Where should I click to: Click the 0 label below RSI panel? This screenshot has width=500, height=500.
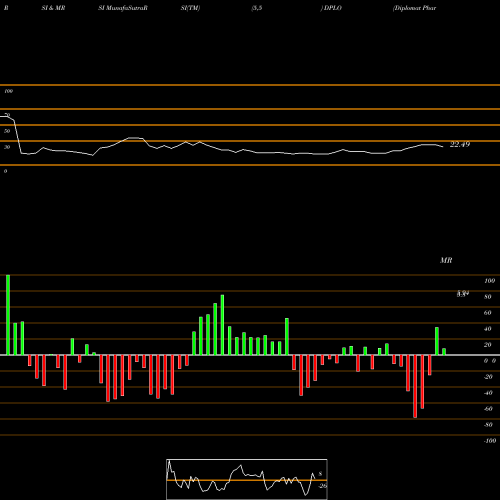pos(5,171)
